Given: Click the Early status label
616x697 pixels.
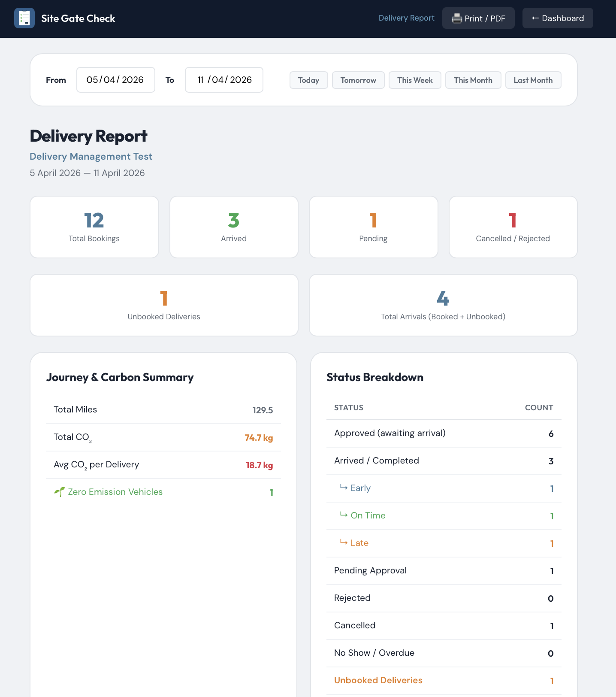Looking at the screenshot, I should coord(361,488).
